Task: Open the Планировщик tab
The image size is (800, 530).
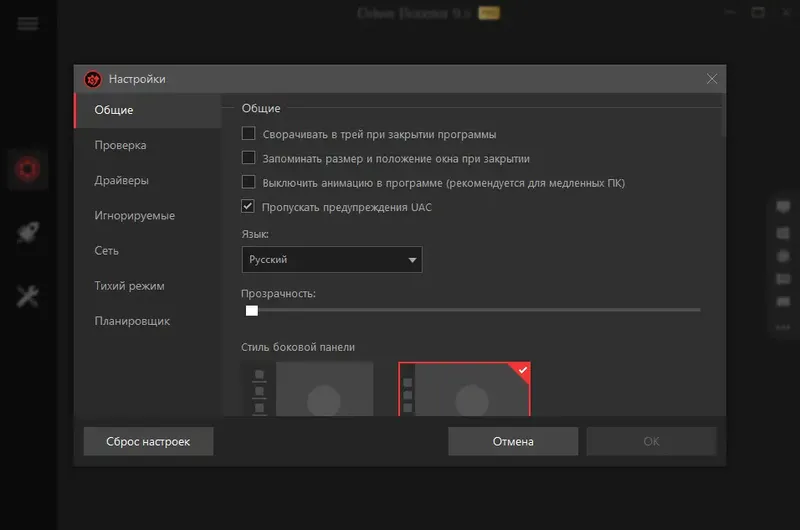Action: pos(147,321)
